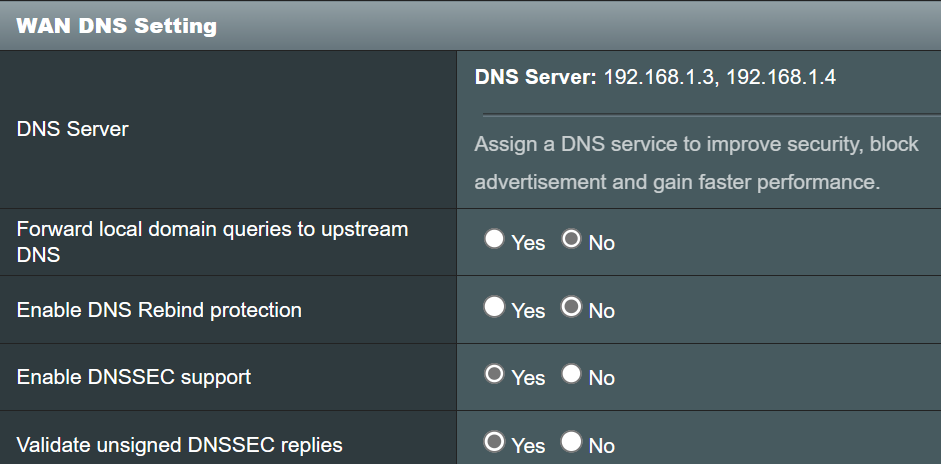941x464 pixels.
Task: Click the bold "DNS Server:" heading text
Action: click(535, 78)
